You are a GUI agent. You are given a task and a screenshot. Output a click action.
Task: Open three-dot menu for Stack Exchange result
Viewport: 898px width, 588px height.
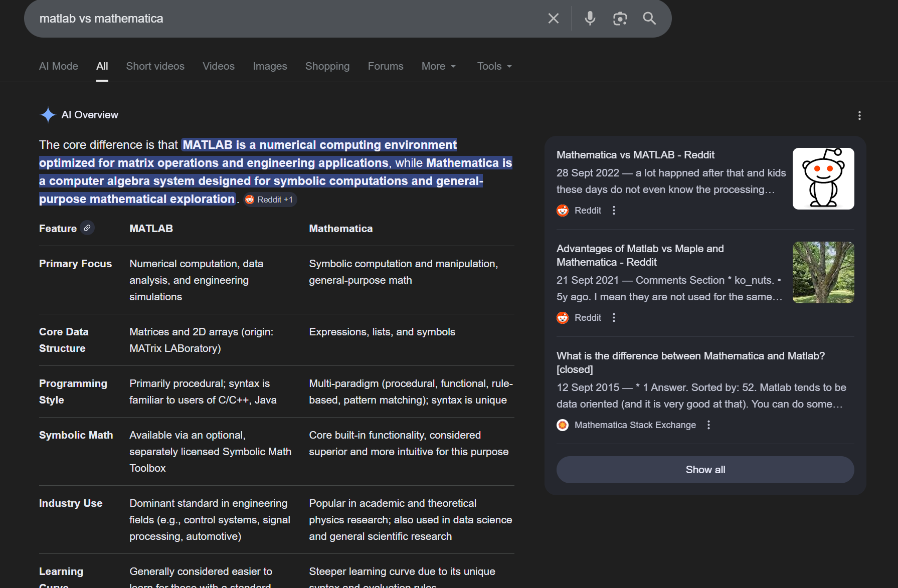(x=708, y=425)
